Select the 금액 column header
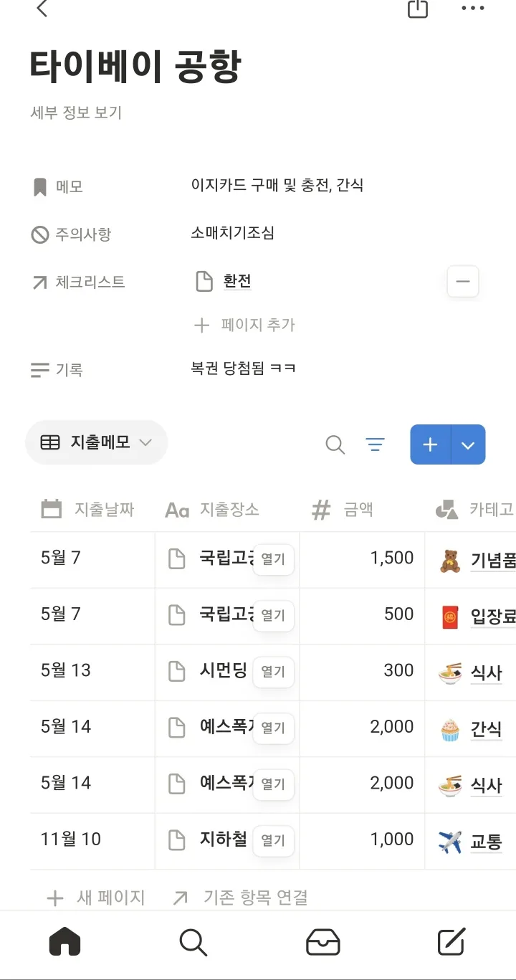516x980 pixels. (343, 510)
